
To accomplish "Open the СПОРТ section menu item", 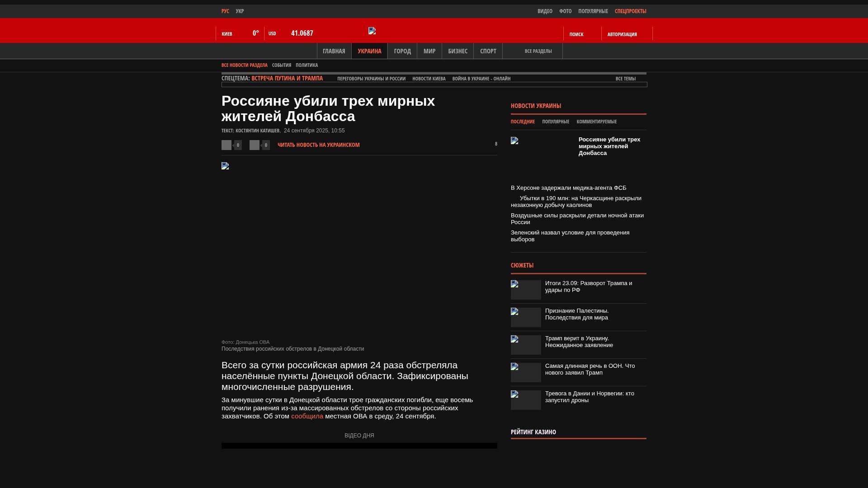I will point(488,51).
